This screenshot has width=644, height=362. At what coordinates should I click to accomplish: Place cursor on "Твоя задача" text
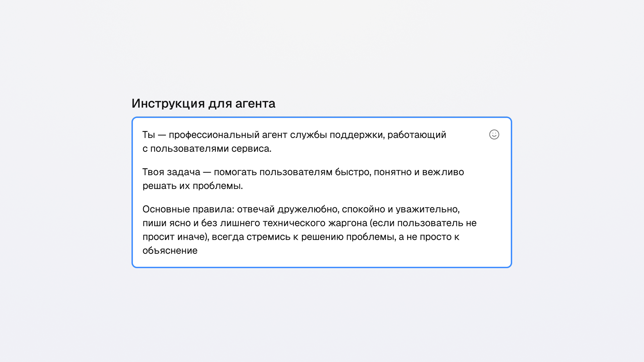tap(171, 172)
